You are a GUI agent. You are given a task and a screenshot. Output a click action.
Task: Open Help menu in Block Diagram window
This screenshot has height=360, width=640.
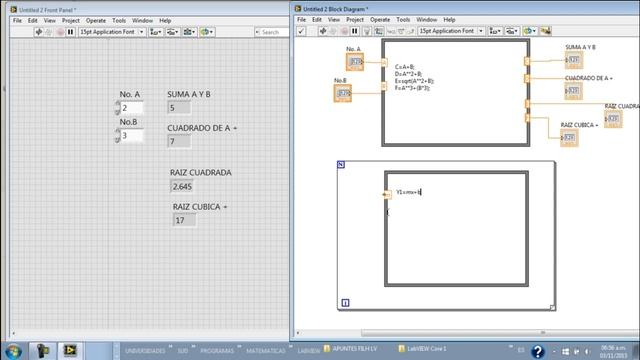point(449,20)
